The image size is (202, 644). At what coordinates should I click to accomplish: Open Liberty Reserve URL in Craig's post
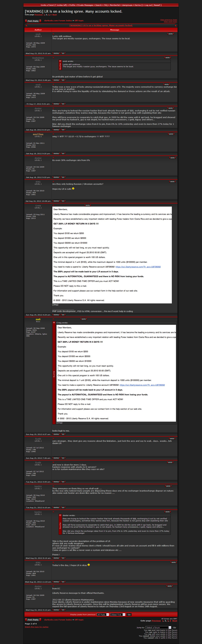138,267
